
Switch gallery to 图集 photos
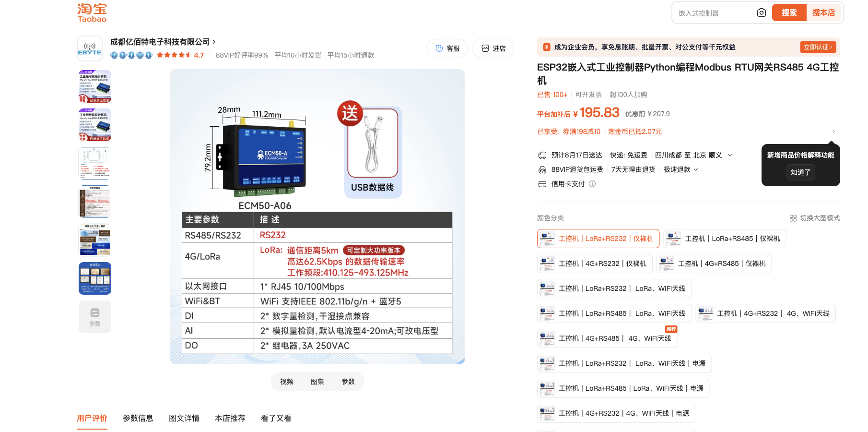point(317,382)
